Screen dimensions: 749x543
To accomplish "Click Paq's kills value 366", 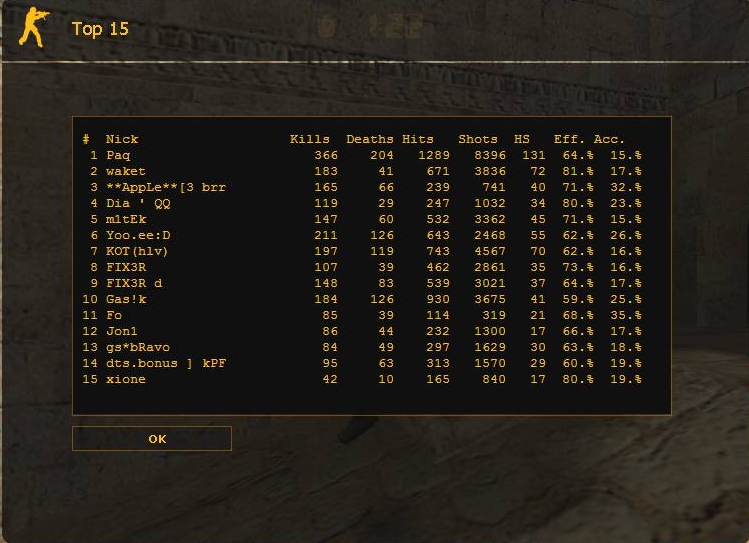I will click(x=326, y=155).
